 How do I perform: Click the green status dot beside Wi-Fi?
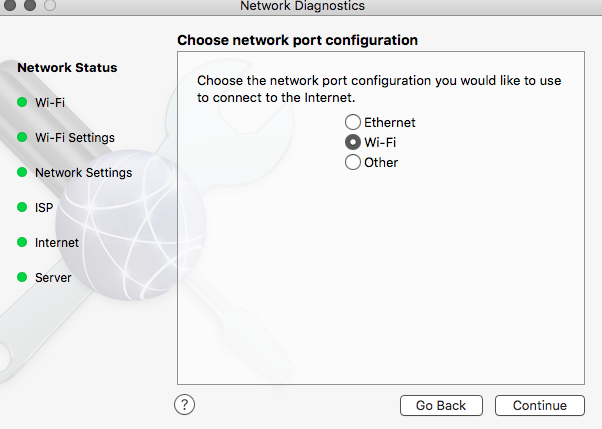click(21, 102)
